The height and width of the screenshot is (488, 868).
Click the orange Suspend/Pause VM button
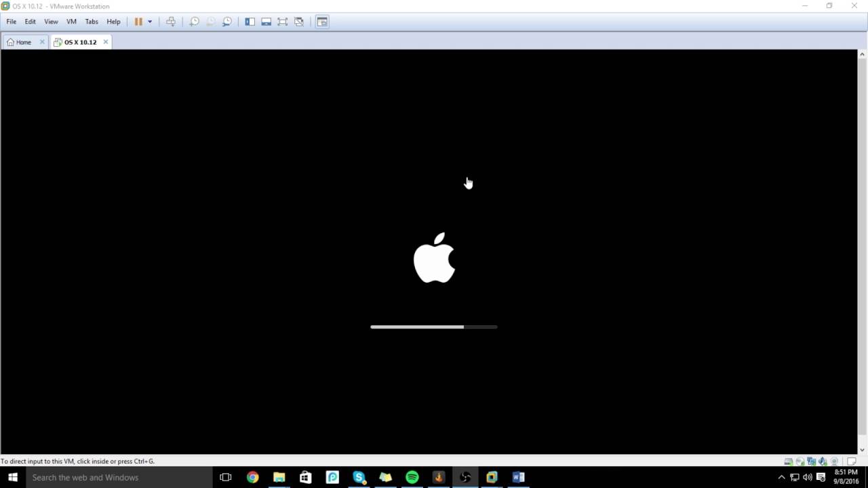pos(138,22)
